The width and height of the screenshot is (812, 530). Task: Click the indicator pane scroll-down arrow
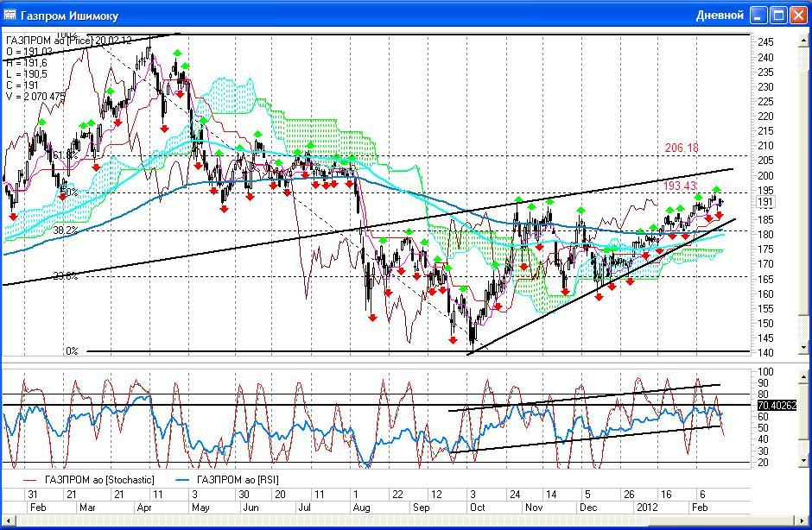click(803, 460)
